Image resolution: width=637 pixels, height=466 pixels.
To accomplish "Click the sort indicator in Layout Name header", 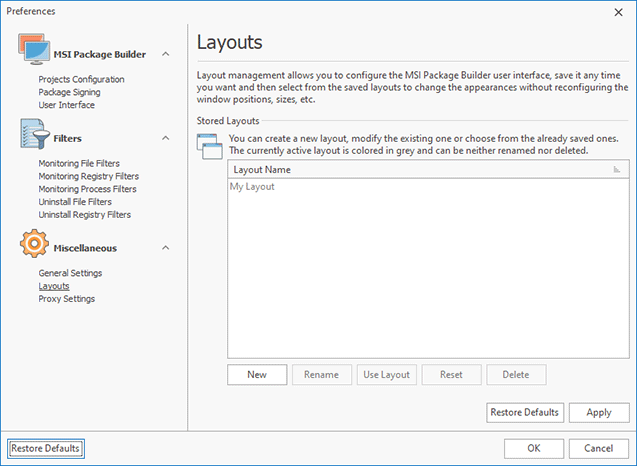I will [x=617, y=169].
